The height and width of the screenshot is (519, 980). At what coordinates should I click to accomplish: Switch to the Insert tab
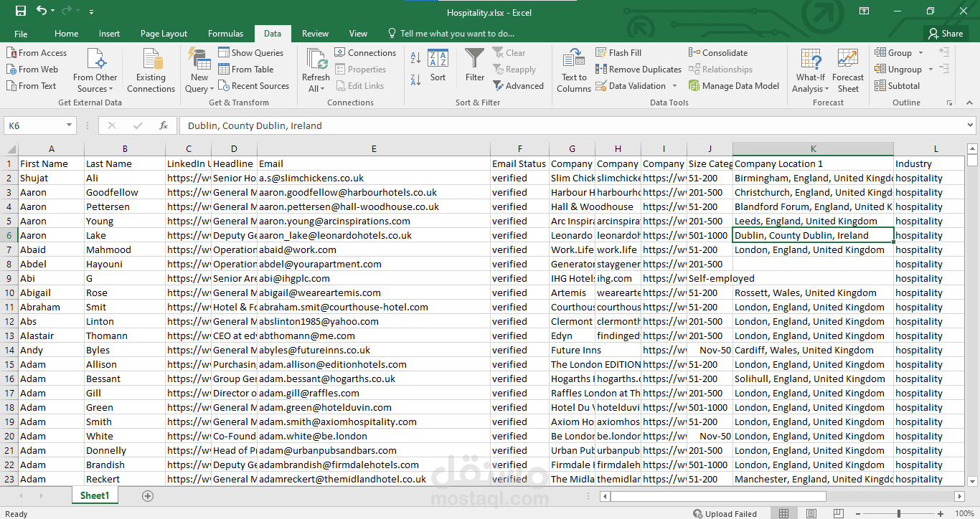pos(110,34)
